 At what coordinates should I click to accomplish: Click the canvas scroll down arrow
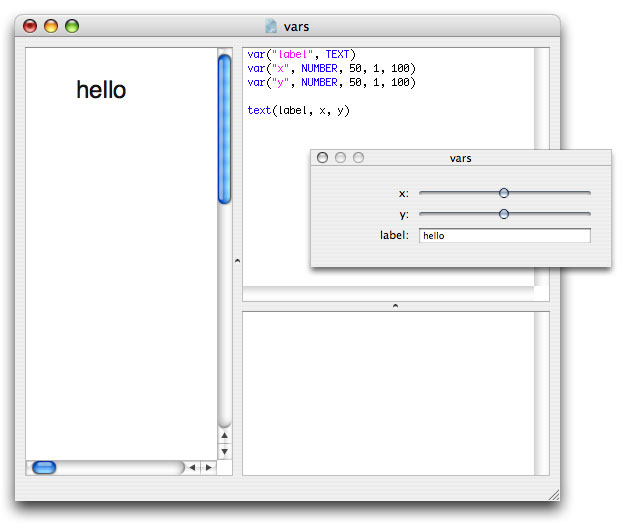pyautogui.click(x=225, y=452)
